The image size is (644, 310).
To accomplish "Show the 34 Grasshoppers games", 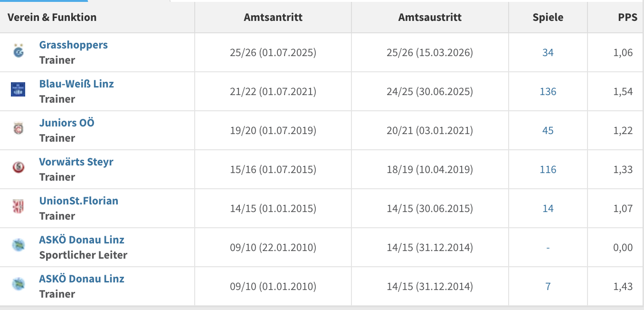I will 548,52.
